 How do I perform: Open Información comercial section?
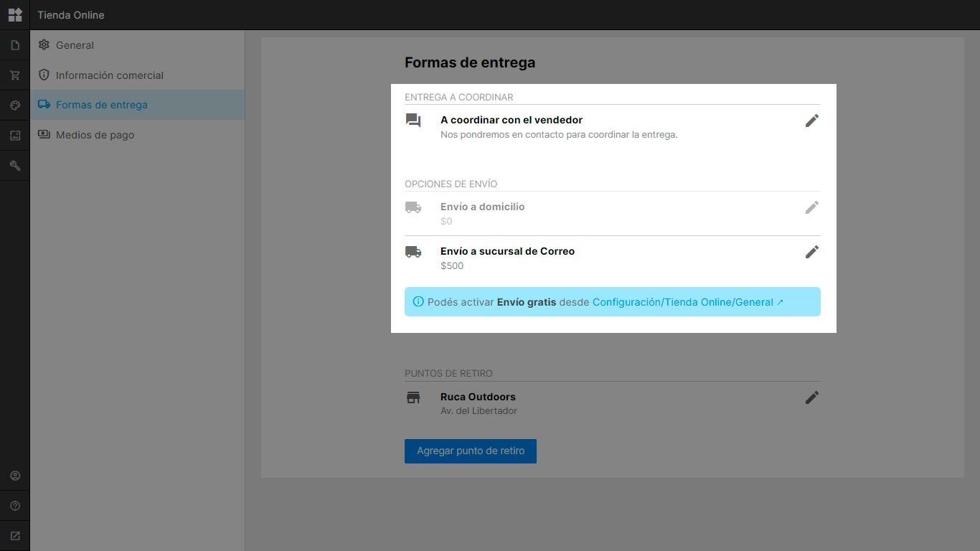click(137, 75)
